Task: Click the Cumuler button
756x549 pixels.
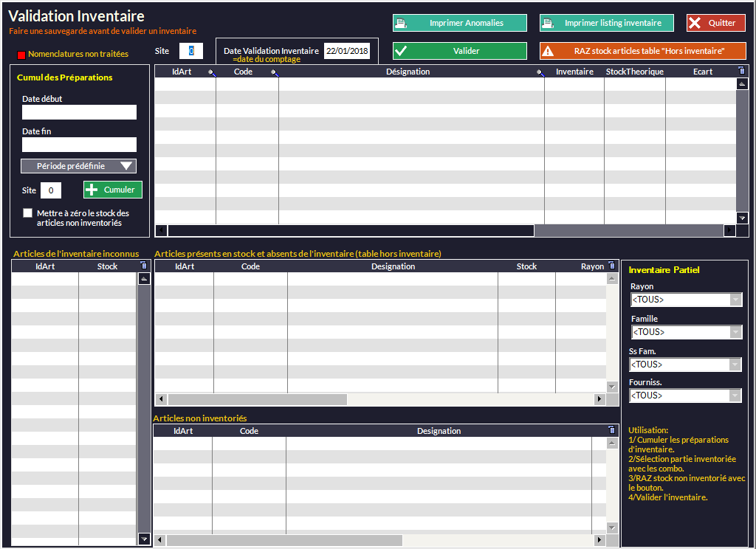Action: (112, 190)
